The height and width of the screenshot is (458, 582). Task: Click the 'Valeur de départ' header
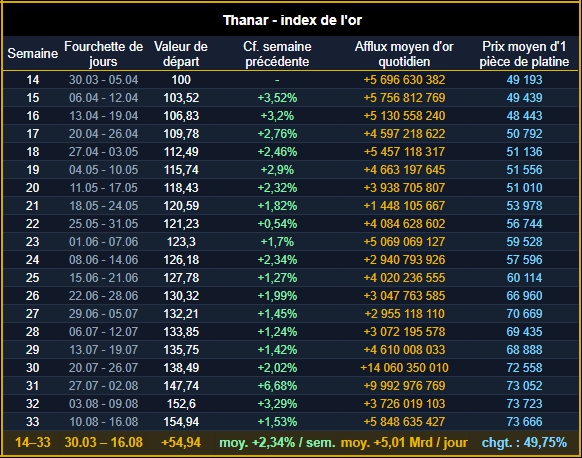181,54
